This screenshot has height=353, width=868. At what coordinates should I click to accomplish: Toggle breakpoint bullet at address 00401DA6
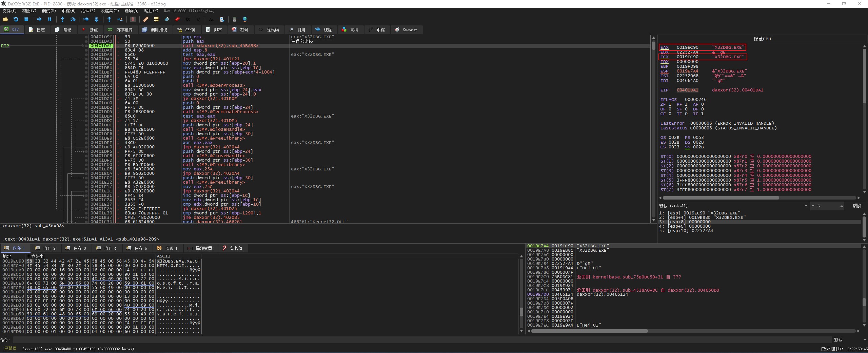[86, 50]
